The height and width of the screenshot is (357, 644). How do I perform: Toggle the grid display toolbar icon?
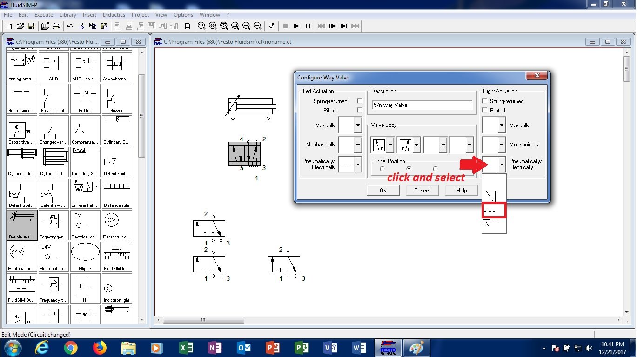(188, 26)
